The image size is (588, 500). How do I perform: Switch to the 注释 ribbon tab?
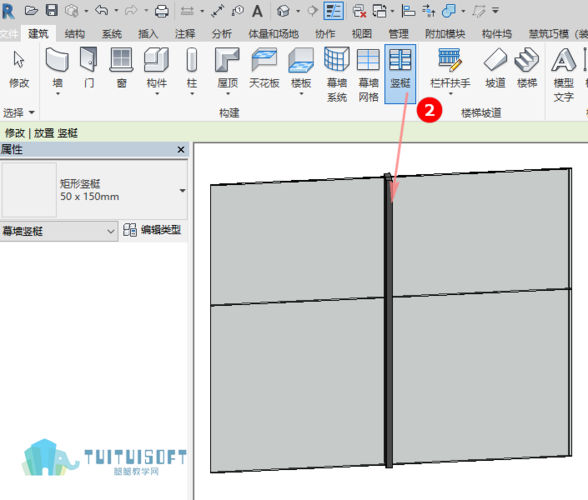click(x=185, y=34)
